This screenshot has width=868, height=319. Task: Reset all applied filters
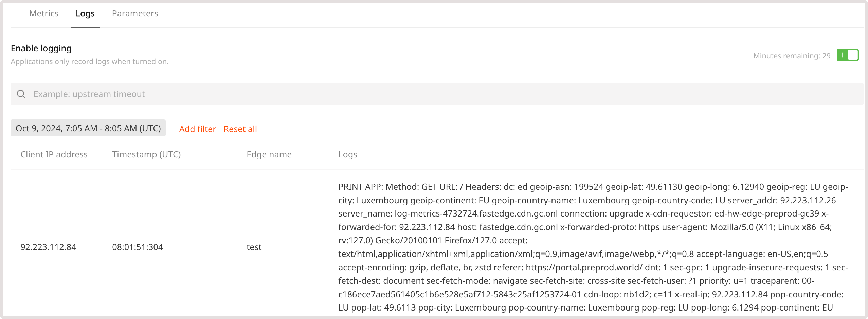tap(240, 129)
